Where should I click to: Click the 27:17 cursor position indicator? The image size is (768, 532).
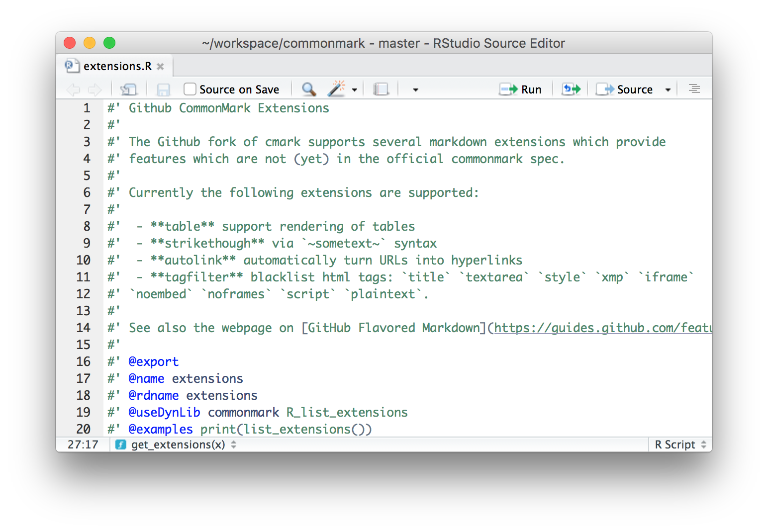(x=83, y=444)
